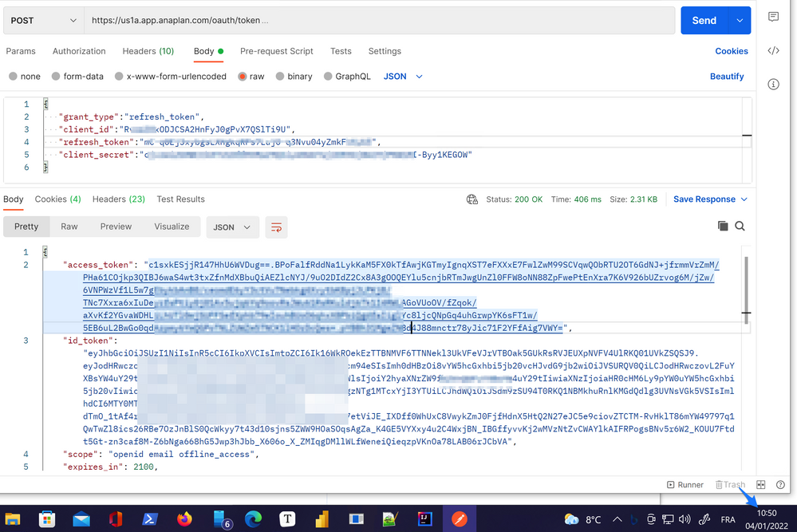Toggle response line wrapping icon

pyautogui.click(x=276, y=227)
